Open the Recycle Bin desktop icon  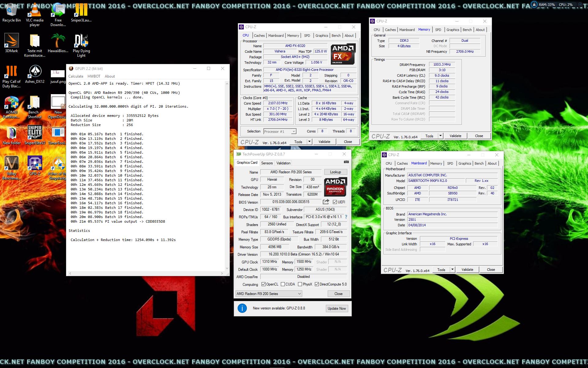(12, 12)
